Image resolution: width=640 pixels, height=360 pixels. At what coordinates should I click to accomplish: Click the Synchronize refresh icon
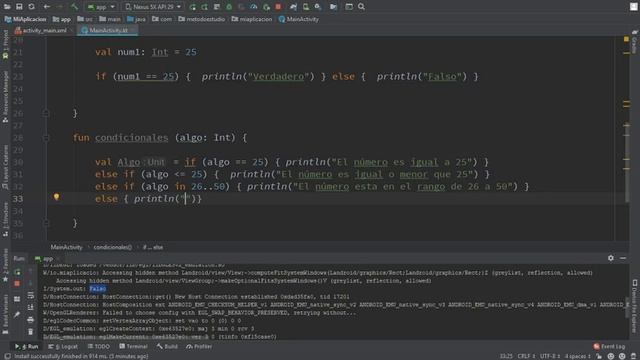pyautogui.click(x=31, y=7)
